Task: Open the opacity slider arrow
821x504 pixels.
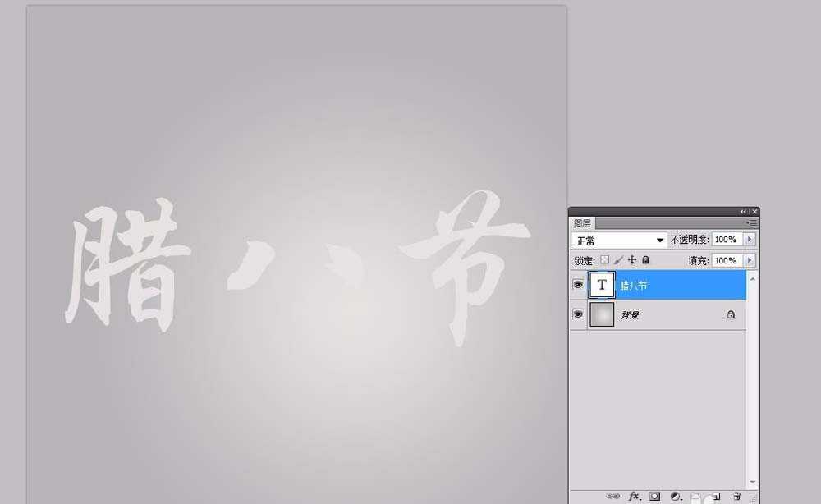Action: 749,239
